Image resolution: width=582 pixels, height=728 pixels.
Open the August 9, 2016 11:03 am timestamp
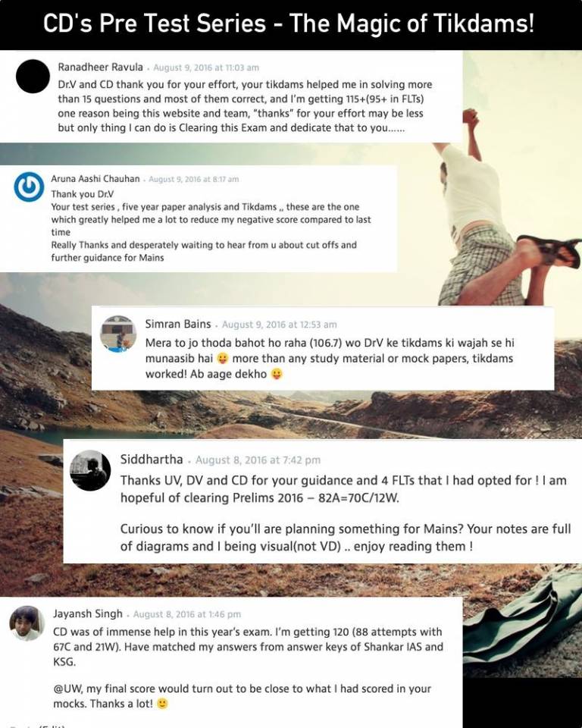pyautogui.click(x=206, y=67)
